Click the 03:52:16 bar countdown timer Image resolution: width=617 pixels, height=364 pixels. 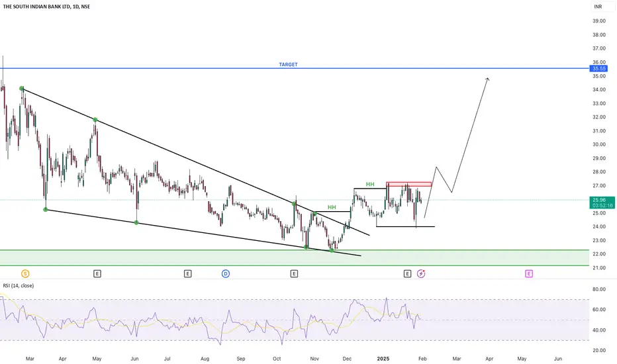coord(602,206)
